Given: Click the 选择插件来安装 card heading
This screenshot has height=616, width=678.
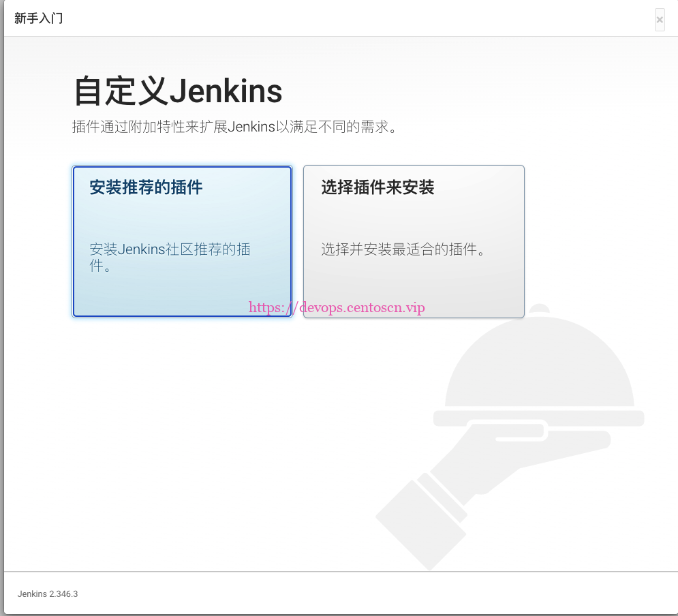Looking at the screenshot, I should click(376, 187).
